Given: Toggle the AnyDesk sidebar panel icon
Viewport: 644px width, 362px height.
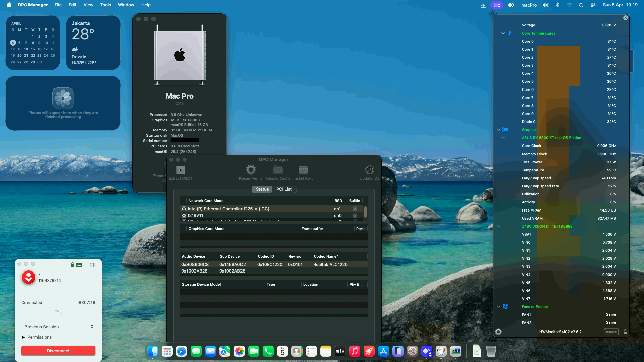Looking at the screenshot, I should (93, 265).
